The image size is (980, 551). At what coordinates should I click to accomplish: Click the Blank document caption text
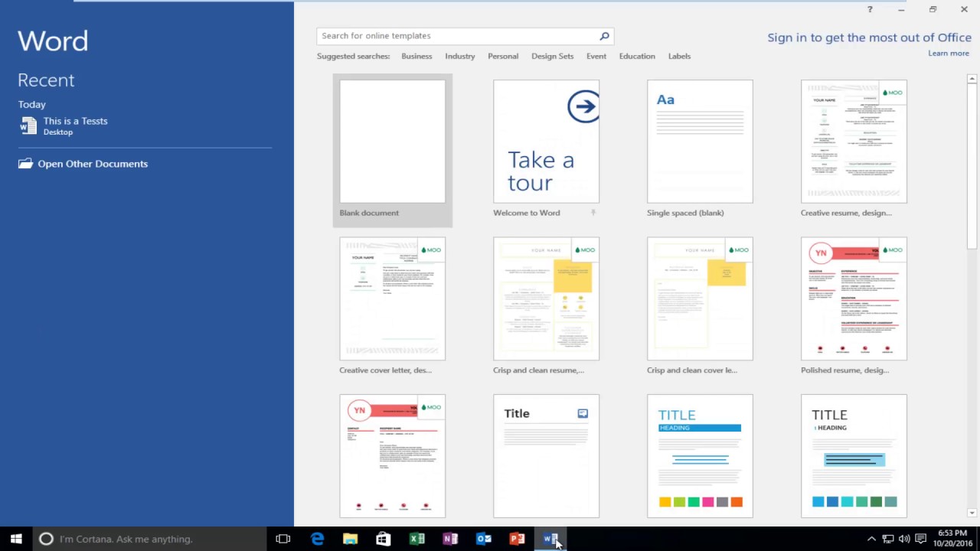click(x=369, y=213)
